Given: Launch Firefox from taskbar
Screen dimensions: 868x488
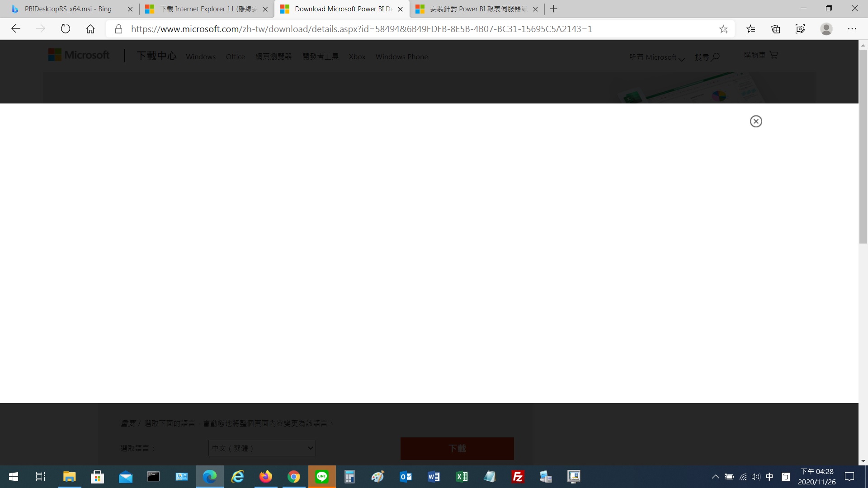Looking at the screenshot, I should click(265, 477).
